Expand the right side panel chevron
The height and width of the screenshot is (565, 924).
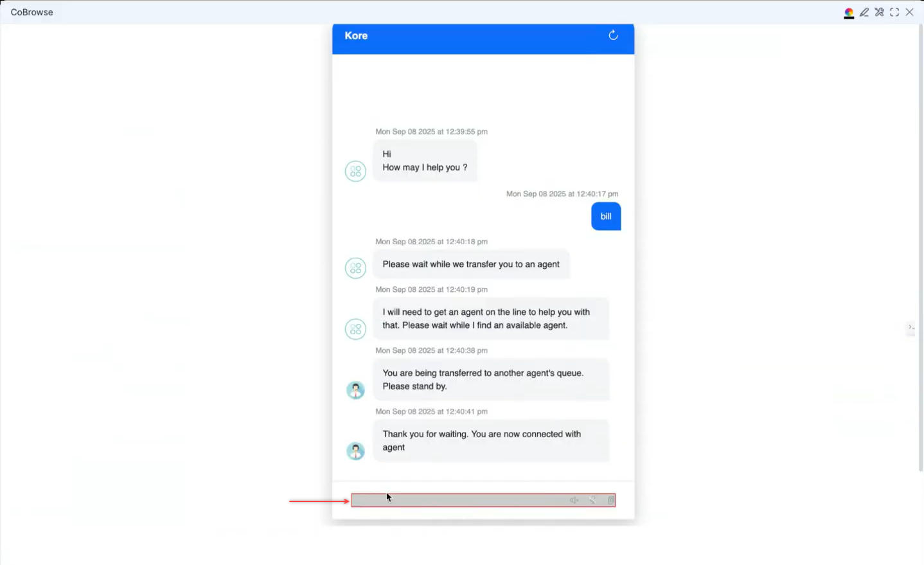tap(911, 328)
